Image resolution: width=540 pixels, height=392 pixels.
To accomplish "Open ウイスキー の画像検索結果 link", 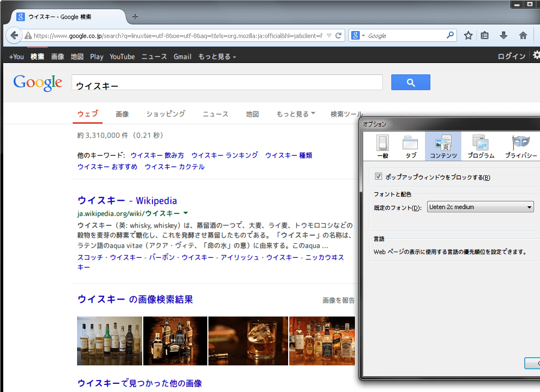I will tap(135, 299).
